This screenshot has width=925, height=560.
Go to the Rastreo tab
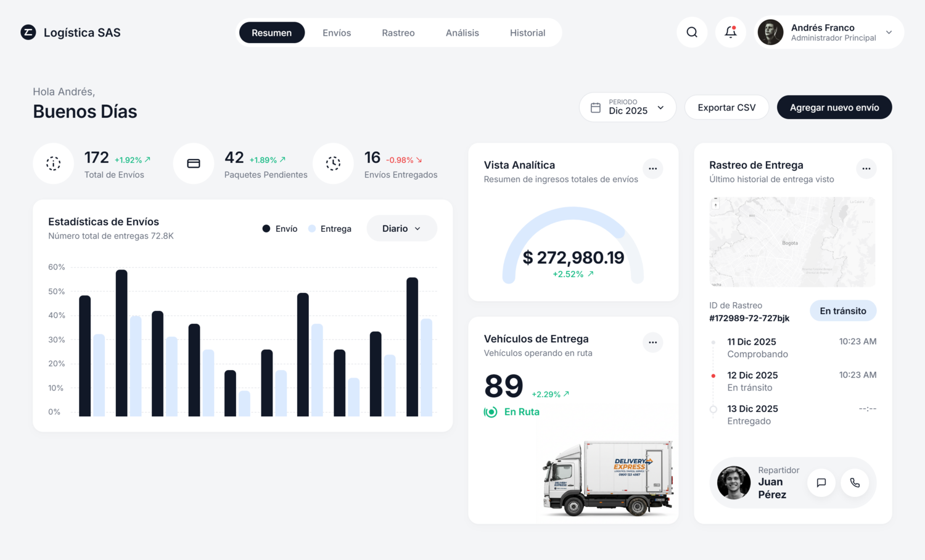tap(398, 33)
